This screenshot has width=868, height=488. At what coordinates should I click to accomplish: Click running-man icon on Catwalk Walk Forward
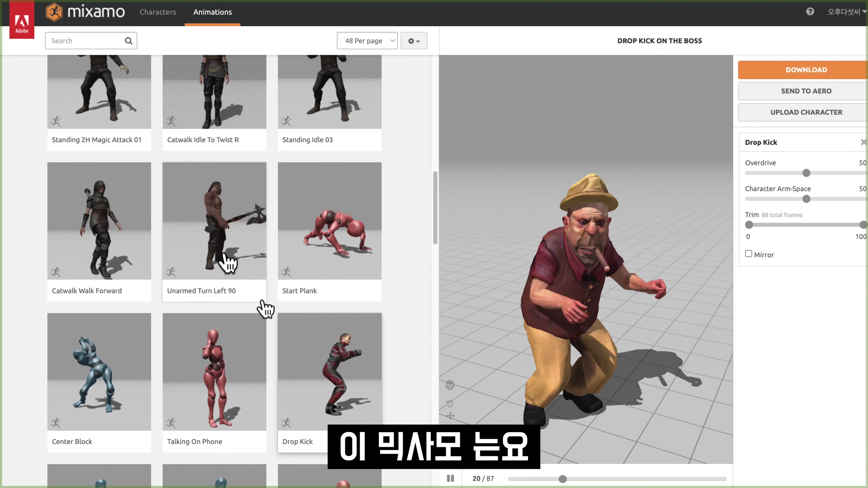(x=56, y=272)
